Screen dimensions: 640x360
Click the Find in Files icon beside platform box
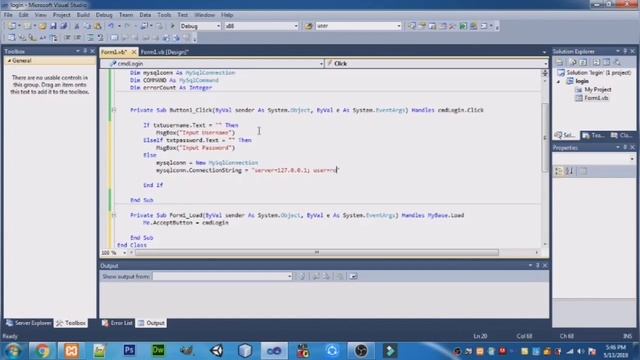[x=309, y=26]
